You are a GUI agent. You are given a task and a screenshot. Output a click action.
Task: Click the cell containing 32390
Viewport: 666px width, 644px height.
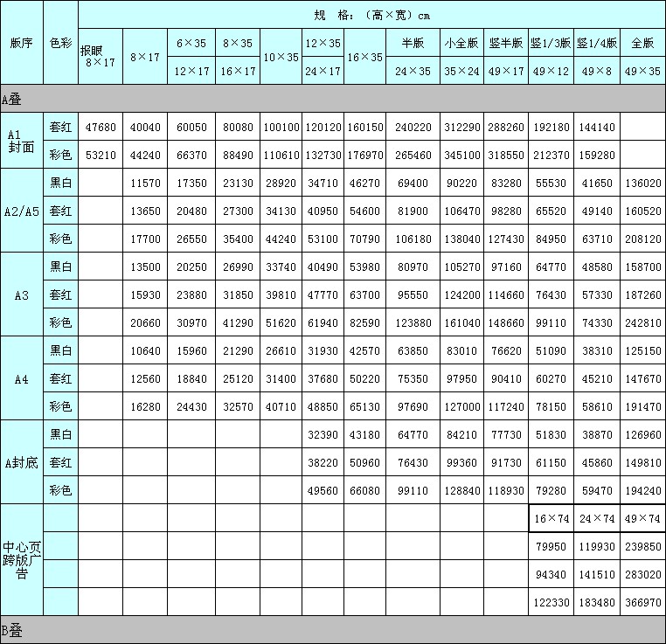[323, 434]
